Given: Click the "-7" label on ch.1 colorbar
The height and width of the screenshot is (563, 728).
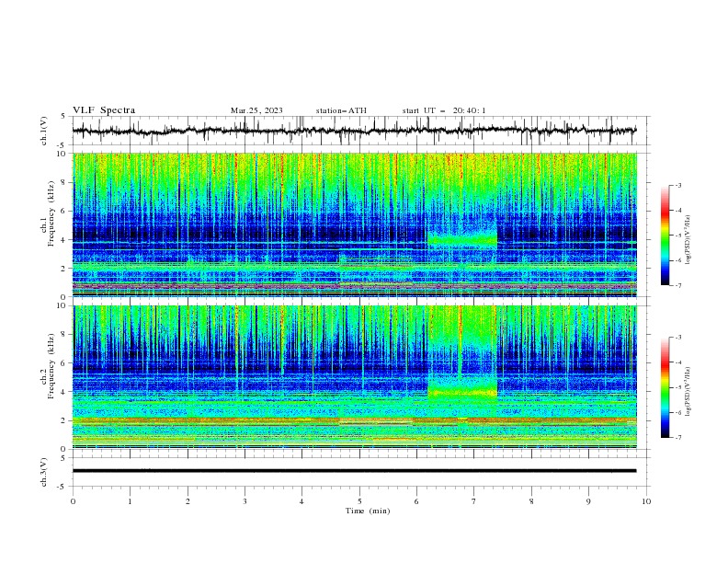Looking at the screenshot, I should [x=677, y=285].
